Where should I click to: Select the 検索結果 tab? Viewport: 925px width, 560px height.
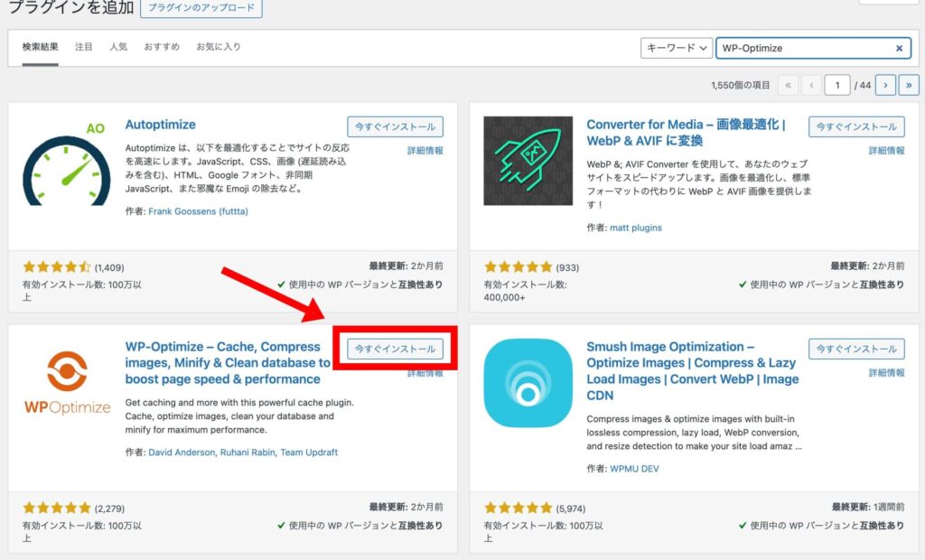click(40, 47)
